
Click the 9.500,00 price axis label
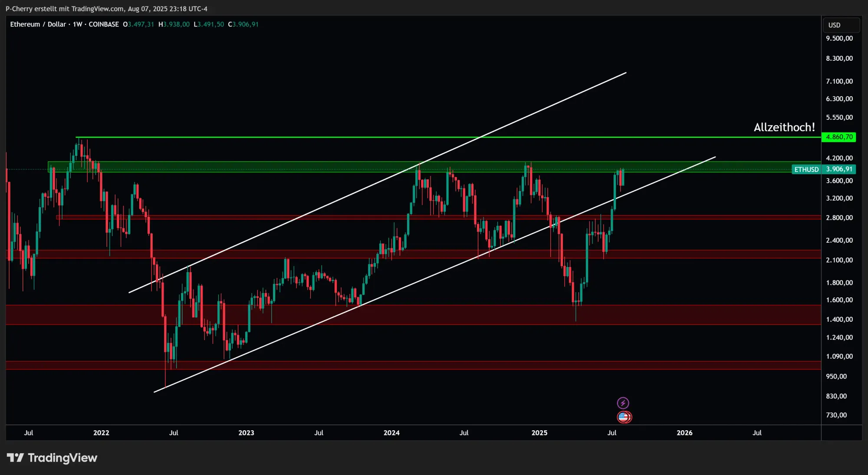pyautogui.click(x=839, y=38)
